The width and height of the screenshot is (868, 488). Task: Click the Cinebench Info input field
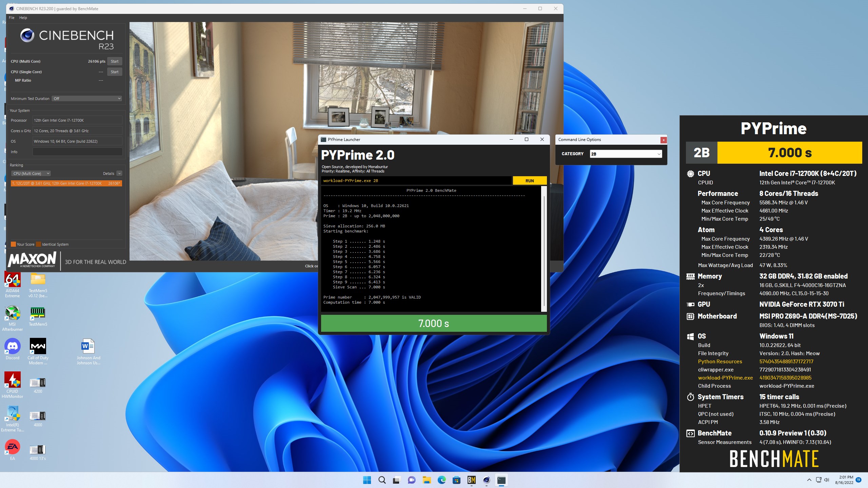point(77,152)
